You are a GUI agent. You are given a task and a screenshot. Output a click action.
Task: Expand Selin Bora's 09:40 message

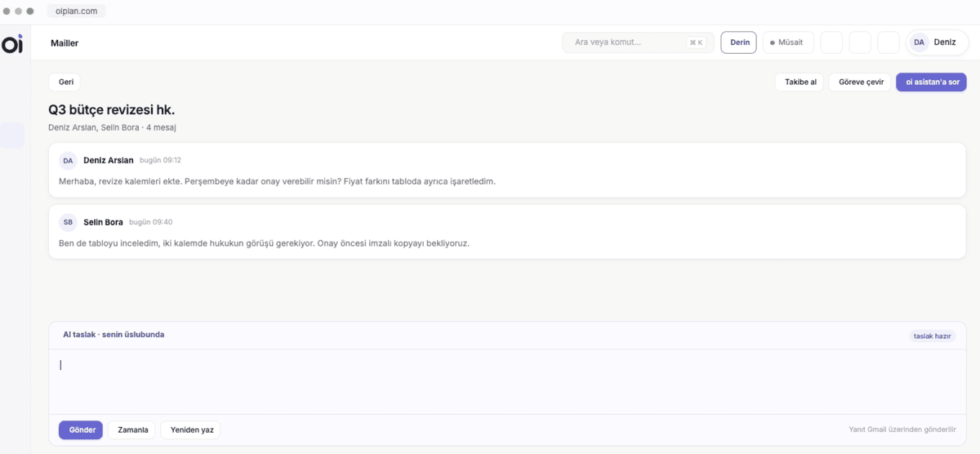[507, 232]
